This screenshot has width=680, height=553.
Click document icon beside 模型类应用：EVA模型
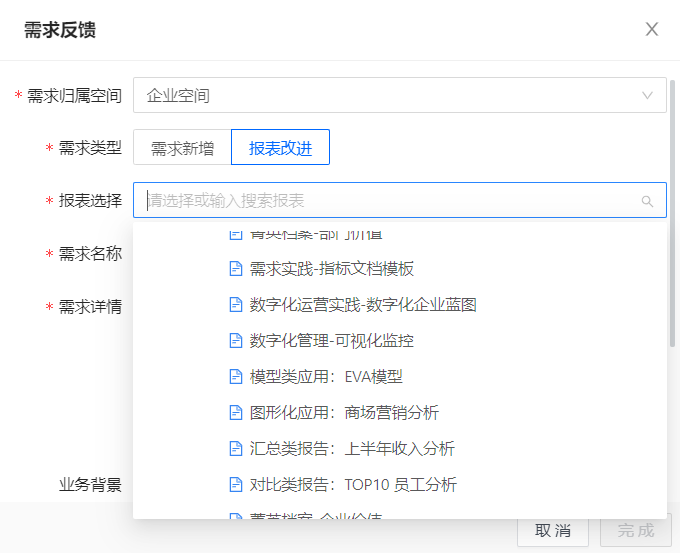click(x=236, y=377)
